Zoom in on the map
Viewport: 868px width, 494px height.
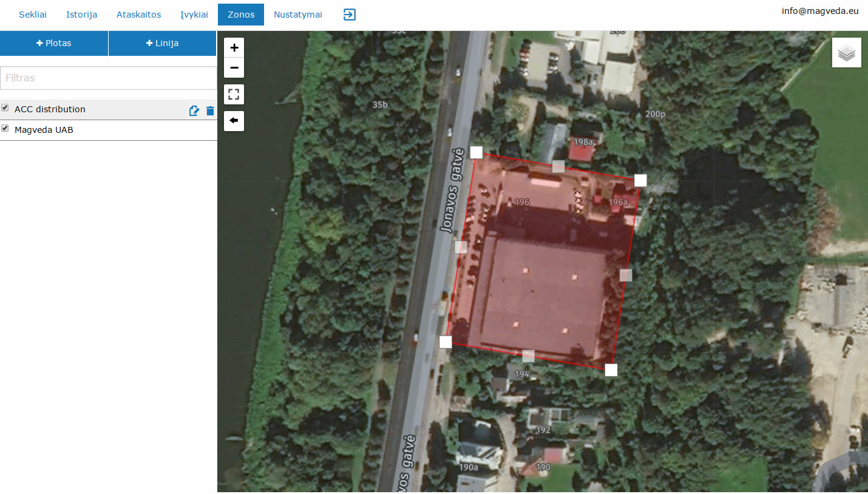[x=234, y=47]
